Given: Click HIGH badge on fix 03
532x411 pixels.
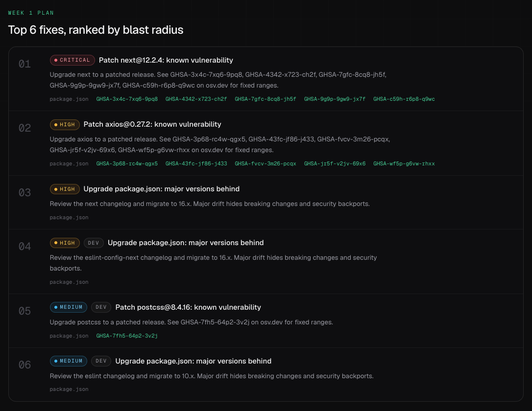Looking at the screenshot, I should [x=65, y=189].
